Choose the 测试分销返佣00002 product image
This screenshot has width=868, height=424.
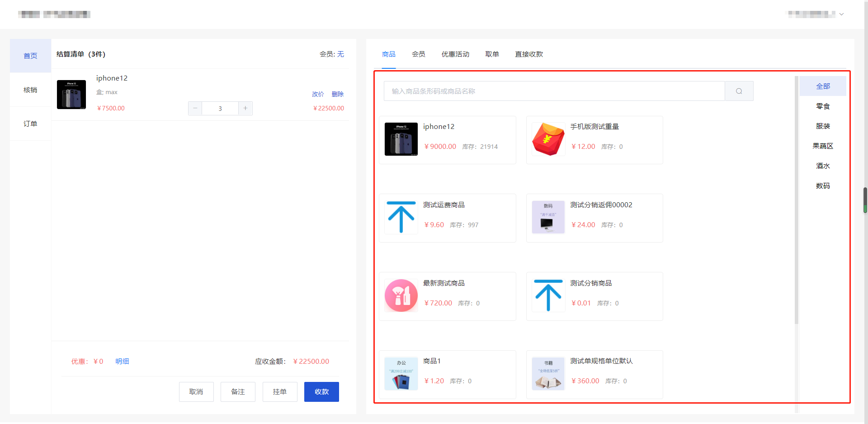548,218
